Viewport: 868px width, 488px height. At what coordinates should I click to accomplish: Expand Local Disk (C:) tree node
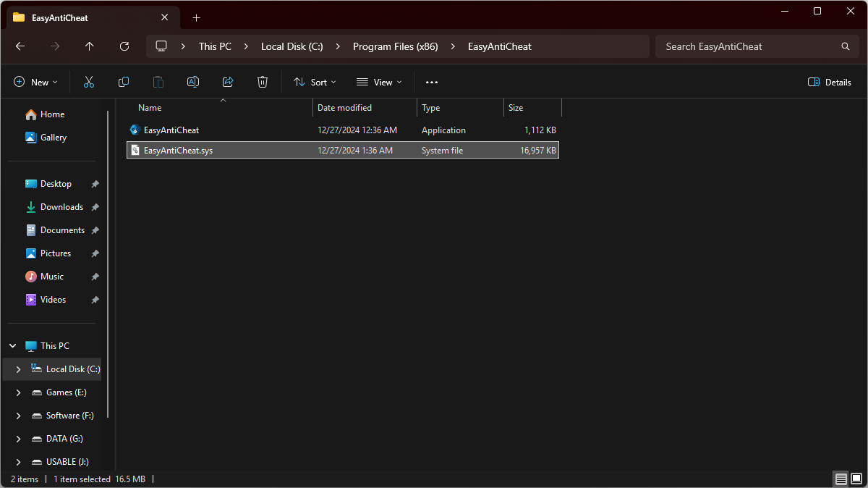tap(19, 369)
